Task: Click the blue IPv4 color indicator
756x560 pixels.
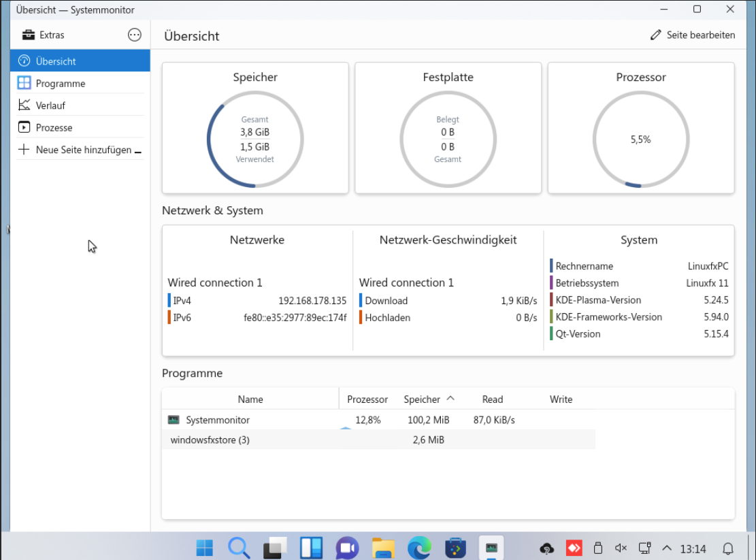Action: (x=169, y=301)
